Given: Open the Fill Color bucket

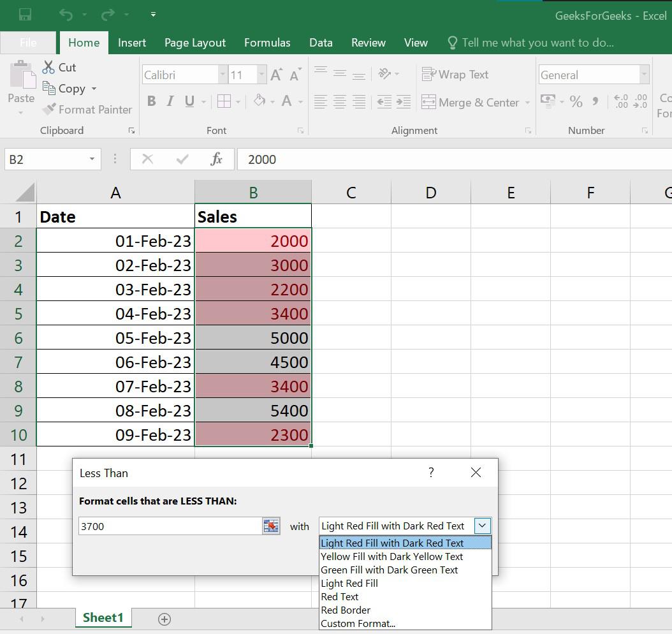Looking at the screenshot, I should point(259,101).
